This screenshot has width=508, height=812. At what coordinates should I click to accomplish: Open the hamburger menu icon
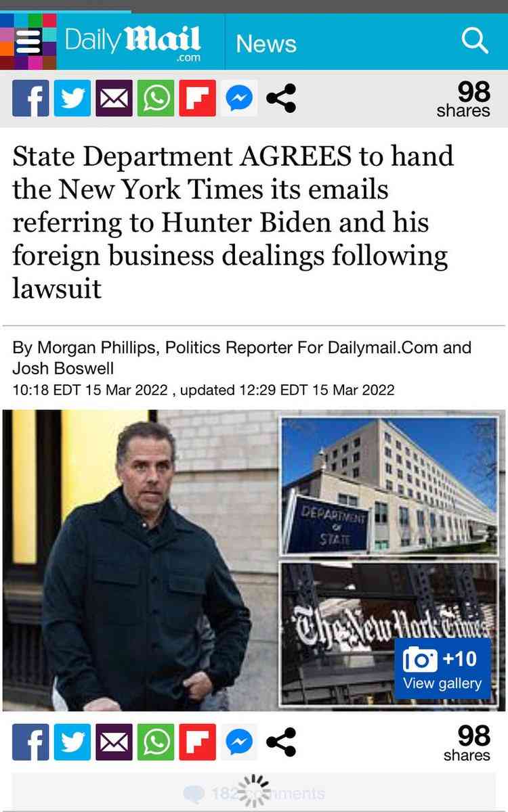point(28,42)
